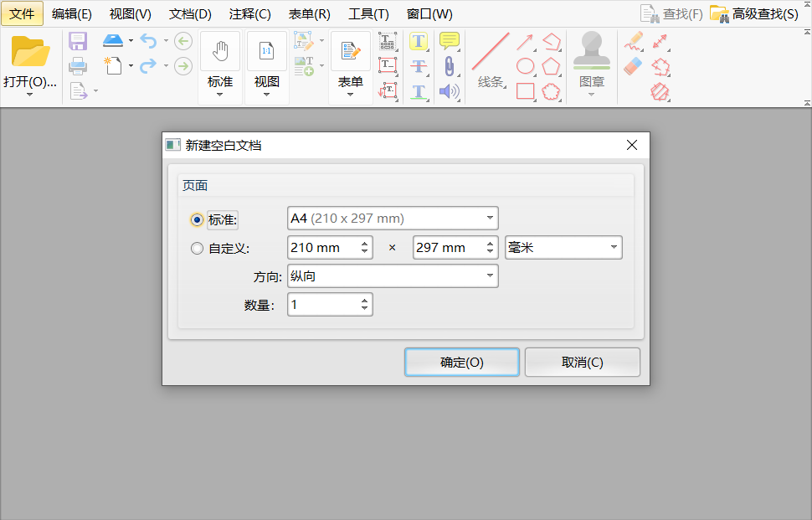The height and width of the screenshot is (520, 812).
Task: Expand the 标准 tools dropdown arrow
Action: pyautogui.click(x=220, y=95)
